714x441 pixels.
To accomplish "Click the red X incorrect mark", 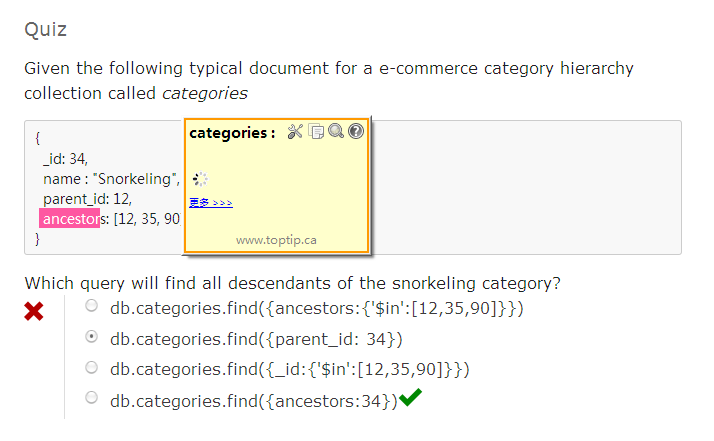I will click(x=34, y=312).
